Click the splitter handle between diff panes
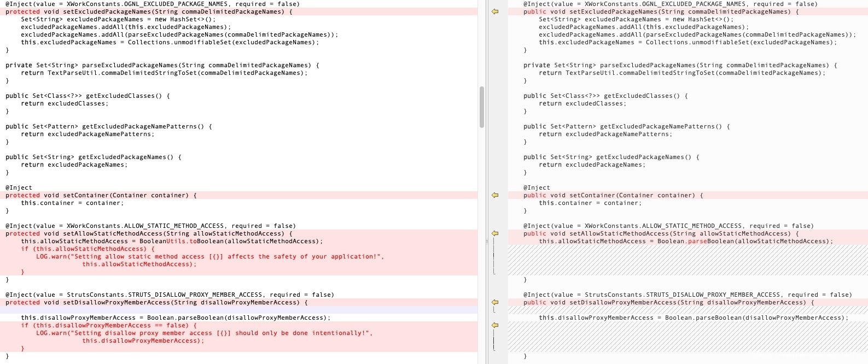The width and height of the screenshot is (868, 364). click(x=486, y=241)
